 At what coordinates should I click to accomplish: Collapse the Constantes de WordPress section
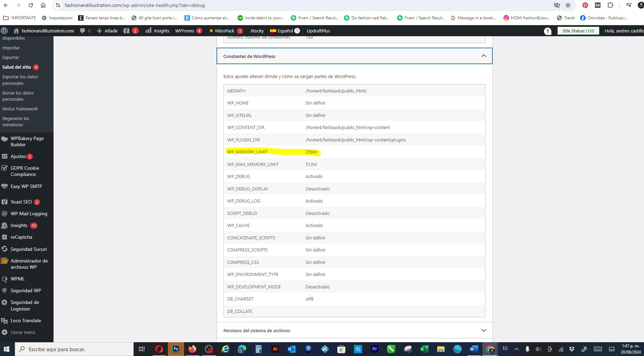coord(354,56)
